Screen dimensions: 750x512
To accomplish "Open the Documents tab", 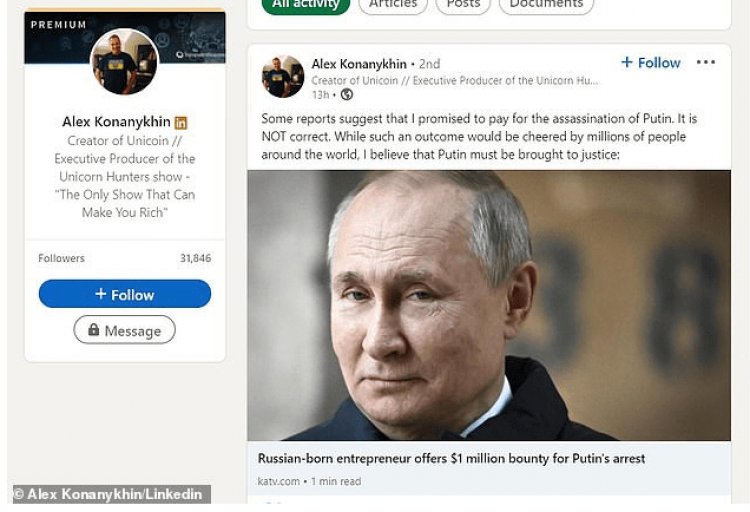I will click(x=545, y=5).
